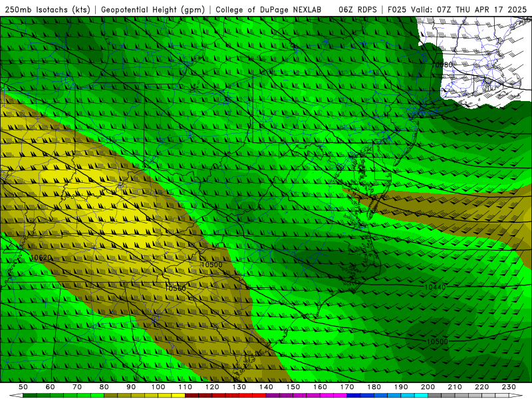Click the dark blue swatch starting at 170
This screenshot has width=532, height=399.
pyautogui.click(x=354, y=396)
